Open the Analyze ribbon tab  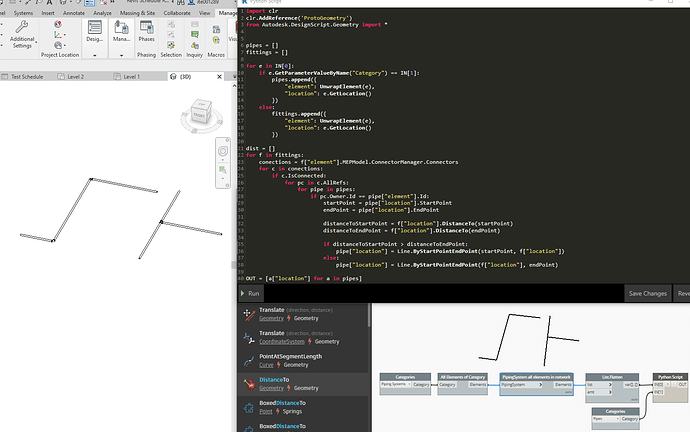point(102,13)
